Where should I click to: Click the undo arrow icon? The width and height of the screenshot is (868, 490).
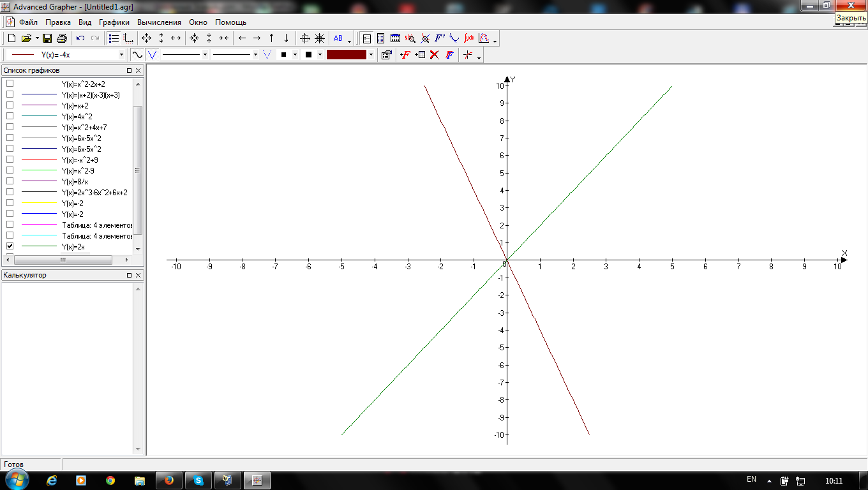(x=80, y=38)
